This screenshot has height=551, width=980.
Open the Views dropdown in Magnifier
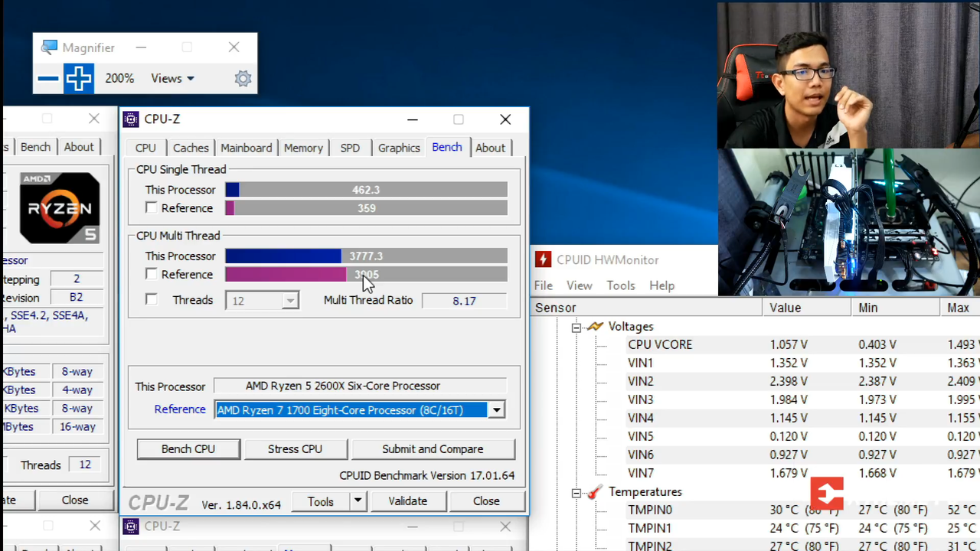click(172, 78)
